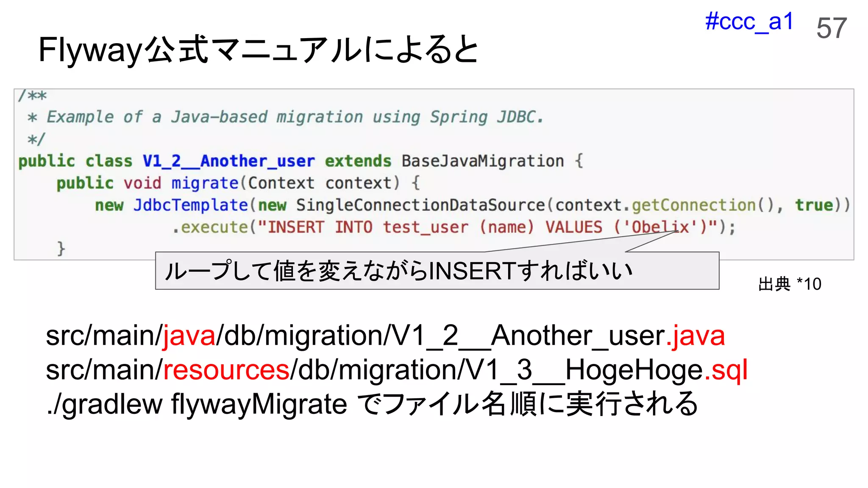
Task: Click the callout 'ループして値を変えながらINSERTすればいい'
Action: [437, 271]
